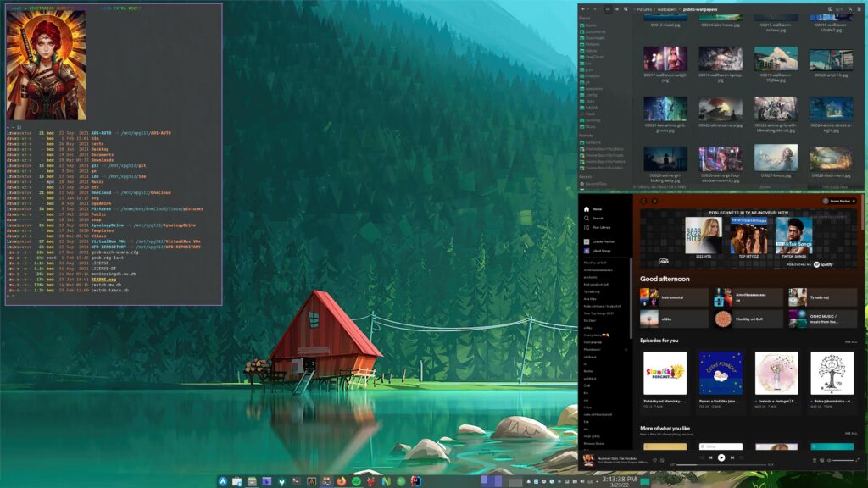
Task: Open Liked Songs in Spotify
Action: point(601,252)
